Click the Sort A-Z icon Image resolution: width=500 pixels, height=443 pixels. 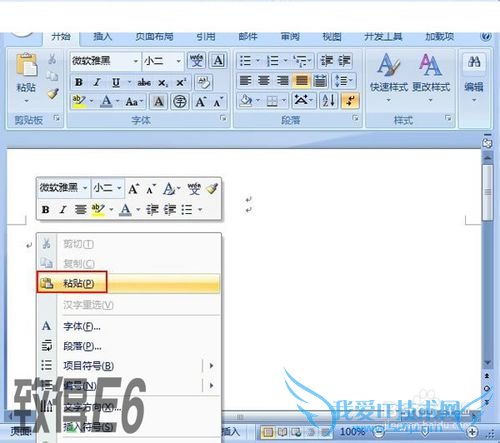329,100
